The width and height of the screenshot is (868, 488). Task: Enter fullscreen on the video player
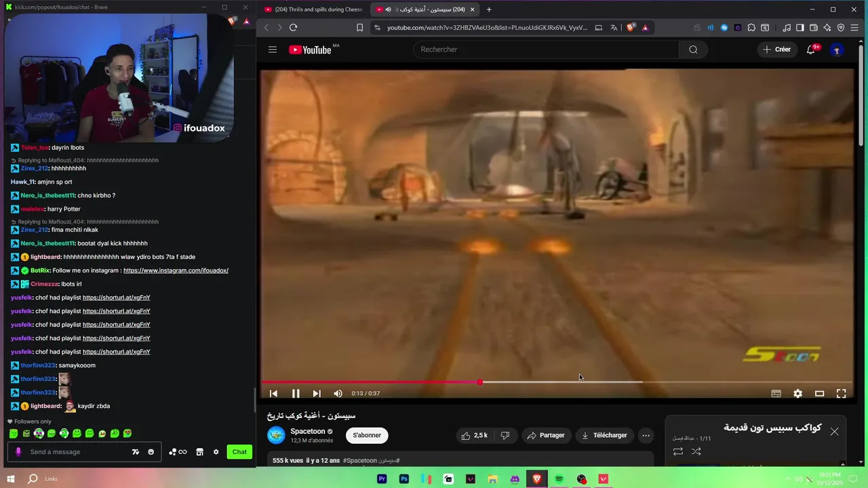click(841, 393)
